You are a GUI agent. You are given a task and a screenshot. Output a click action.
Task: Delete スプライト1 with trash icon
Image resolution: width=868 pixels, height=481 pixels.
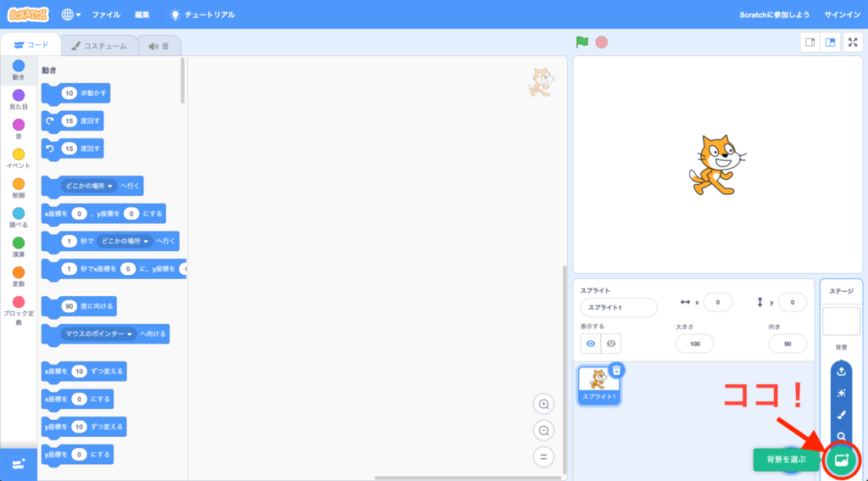click(x=617, y=370)
